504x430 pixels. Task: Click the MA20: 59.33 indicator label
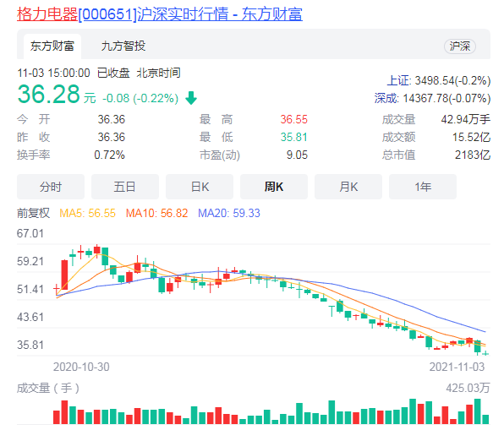tap(229, 213)
